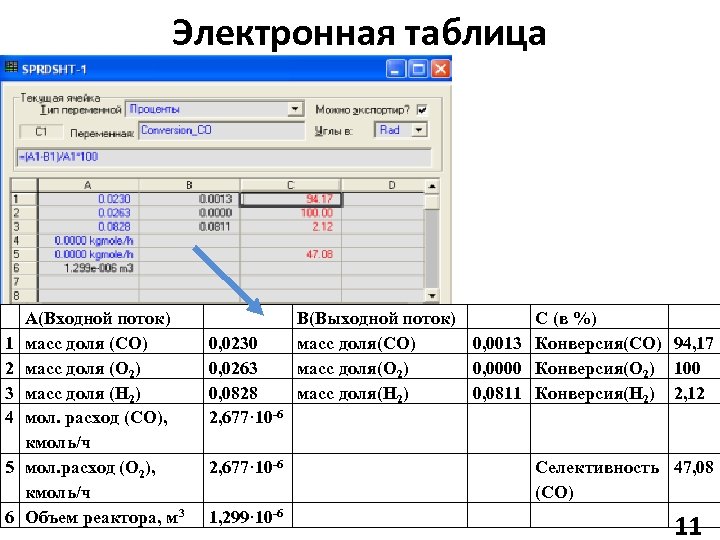
Task: Select row header 4 in spreadsheet
Action: [24, 240]
